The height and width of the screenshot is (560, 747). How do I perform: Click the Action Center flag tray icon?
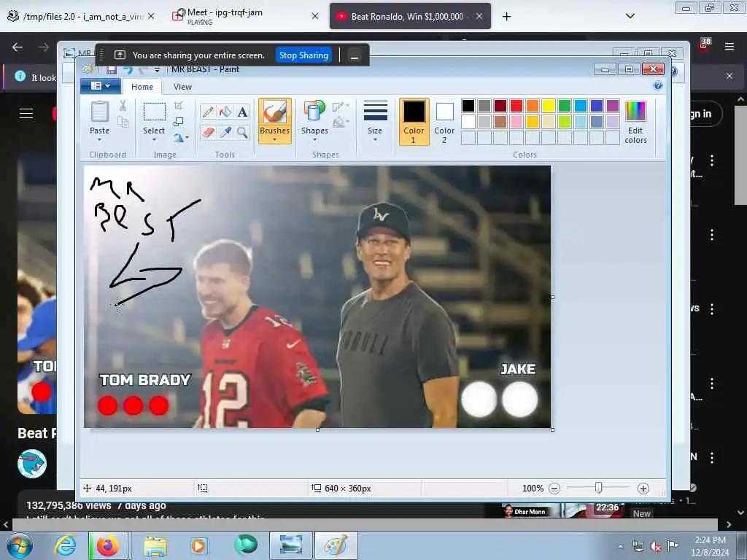[x=673, y=546]
